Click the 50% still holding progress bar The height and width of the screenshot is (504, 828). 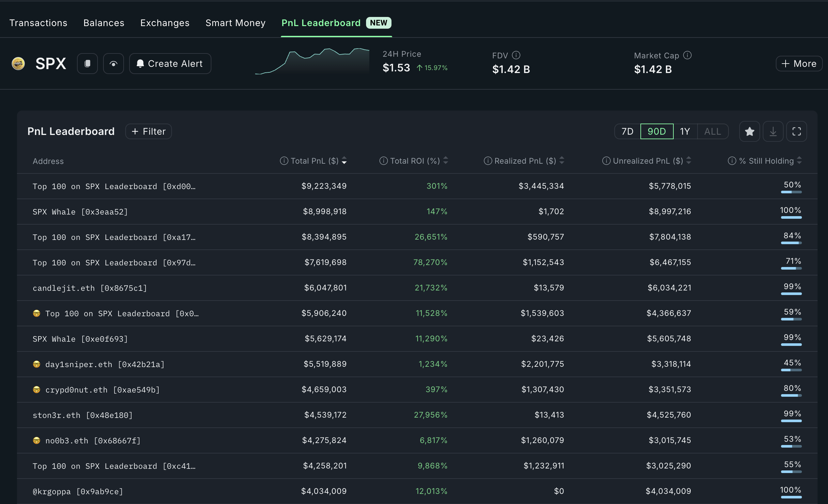pyautogui.click(x=791, y=192)
